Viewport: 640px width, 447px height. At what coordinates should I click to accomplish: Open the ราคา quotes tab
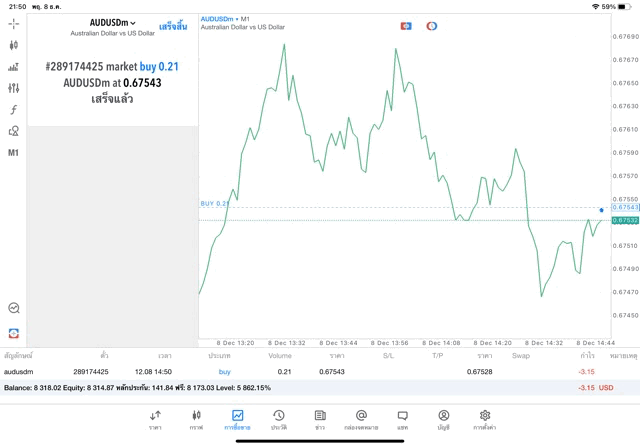click(x=155, y=420)
